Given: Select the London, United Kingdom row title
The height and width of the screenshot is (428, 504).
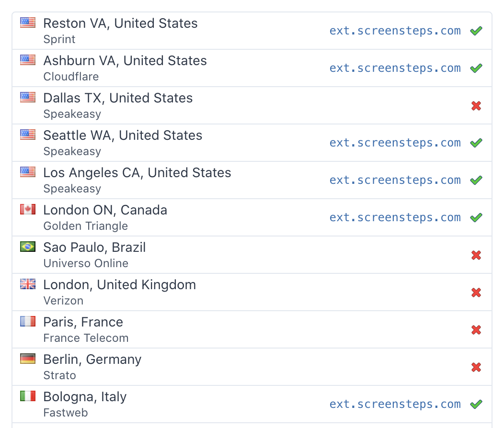Looking at the screenshot, I should pos(119,285).
